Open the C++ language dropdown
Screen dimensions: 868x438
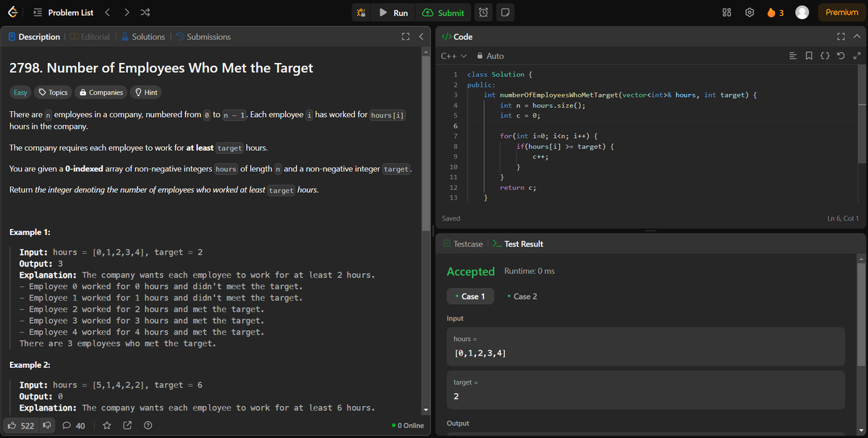(450, 56)
